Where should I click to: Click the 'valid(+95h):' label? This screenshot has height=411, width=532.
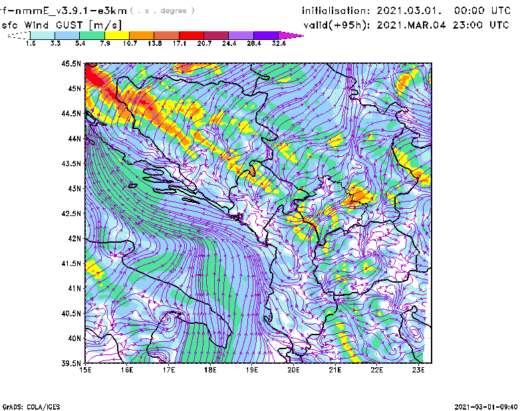[337, 25]
